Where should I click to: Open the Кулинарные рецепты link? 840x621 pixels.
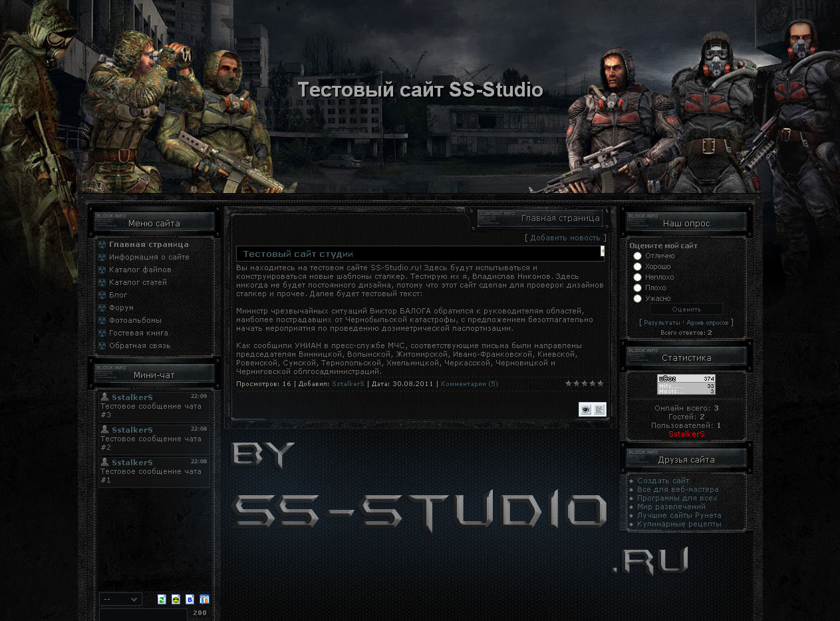click(679, 524)
